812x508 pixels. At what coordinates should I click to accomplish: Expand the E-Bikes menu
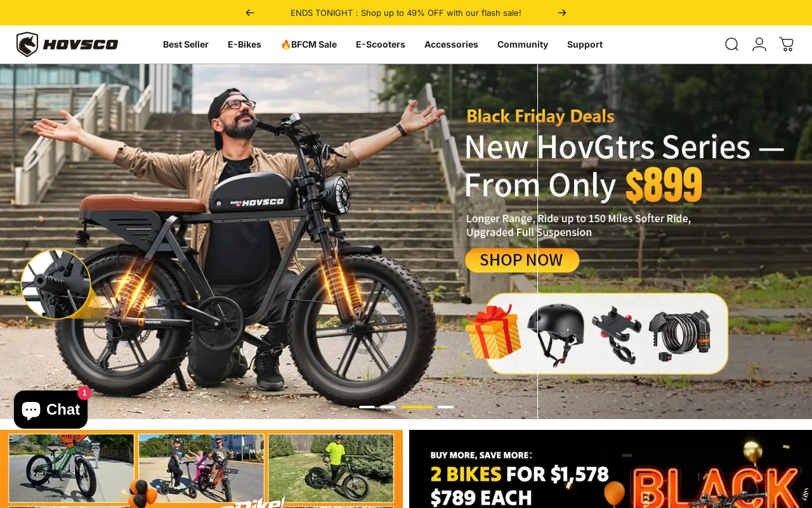[x=244, y=44]
